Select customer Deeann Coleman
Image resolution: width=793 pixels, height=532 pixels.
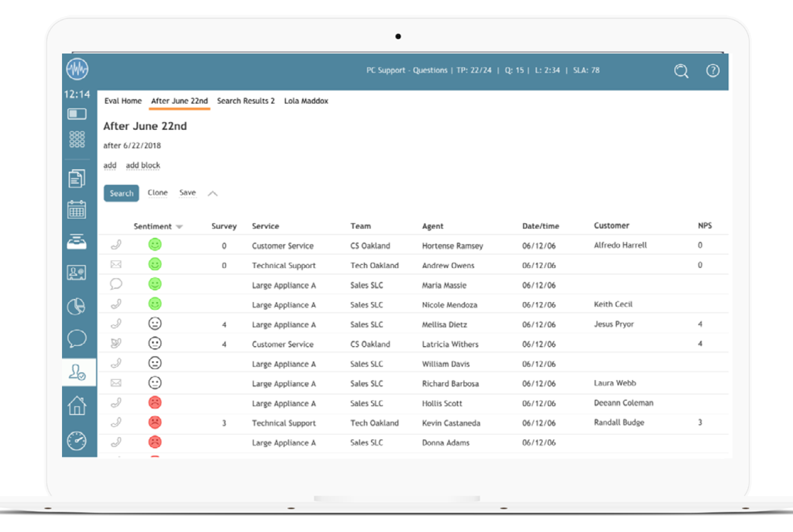(623, 403)
